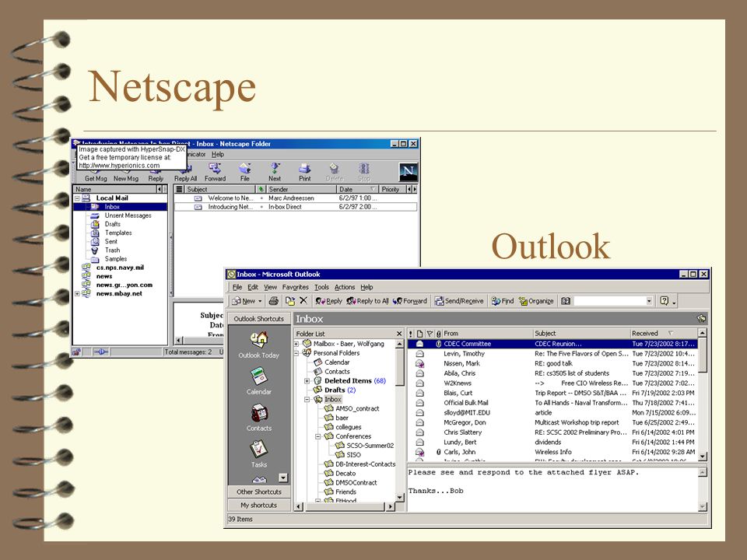The width and height of the screenshot is (747, 560).
Task: Click the Other Shortcuts group button
Action: (x=258, y=492)
